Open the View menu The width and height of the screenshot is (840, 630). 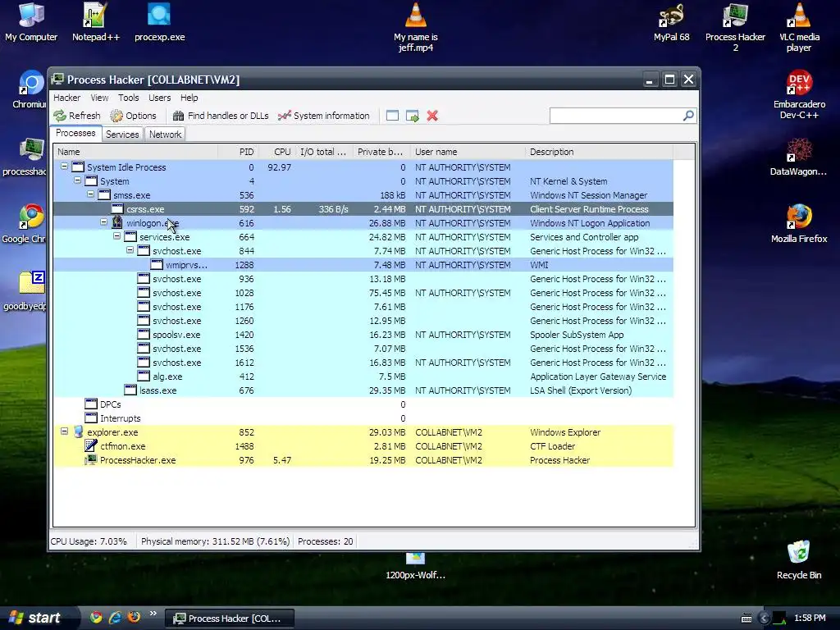coord(99,98)
